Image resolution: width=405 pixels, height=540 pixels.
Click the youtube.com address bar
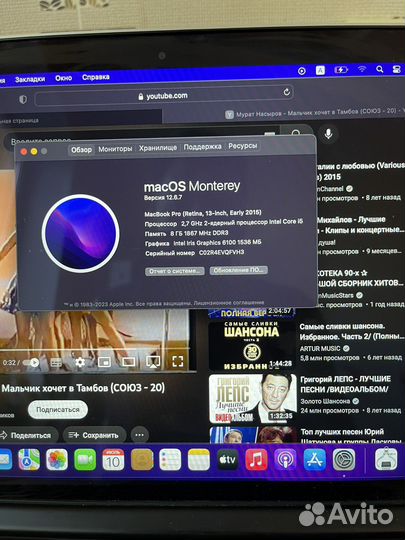point(164,96)
